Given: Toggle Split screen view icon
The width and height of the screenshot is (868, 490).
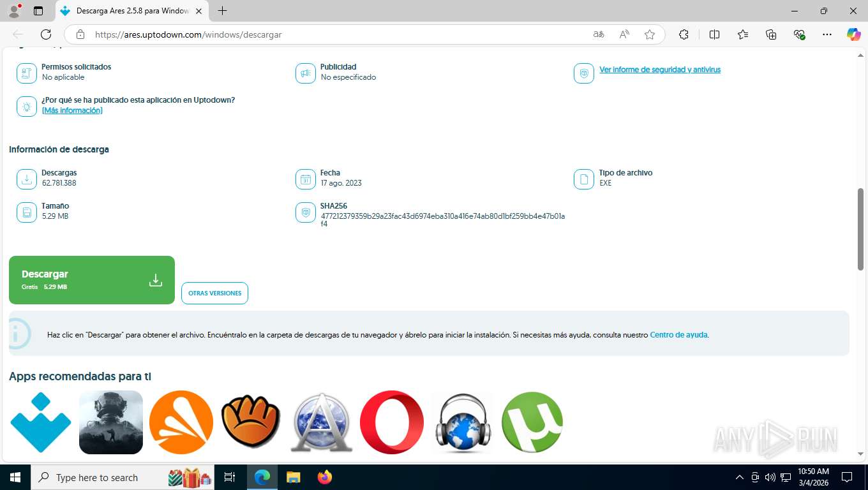Looking at the screenshot, I should [714, 34].
